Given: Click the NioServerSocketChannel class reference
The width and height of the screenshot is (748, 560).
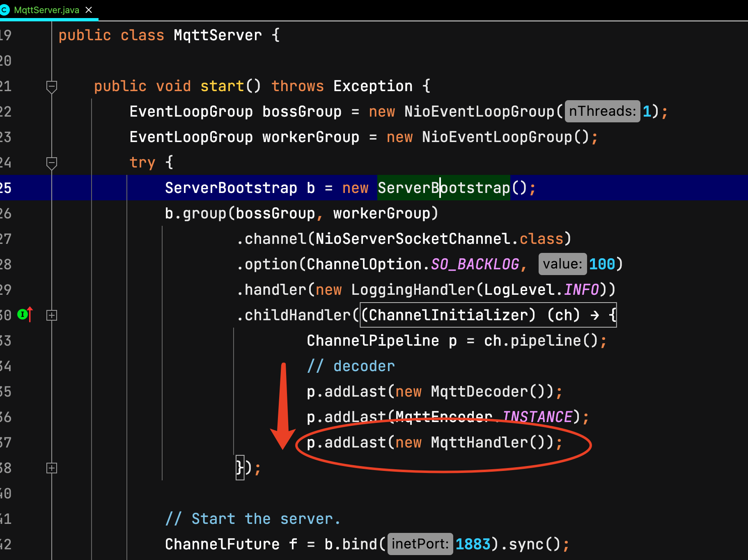Looking at the screenshot, I should click(412, 239).
